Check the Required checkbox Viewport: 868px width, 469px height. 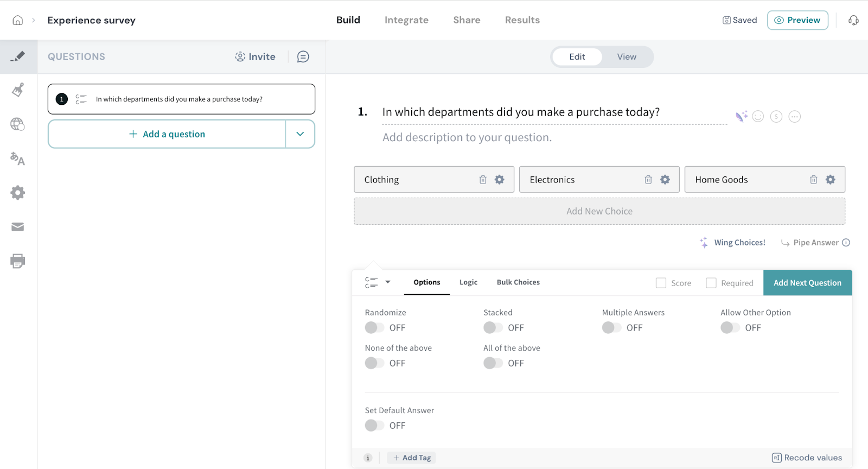point(711,283)
